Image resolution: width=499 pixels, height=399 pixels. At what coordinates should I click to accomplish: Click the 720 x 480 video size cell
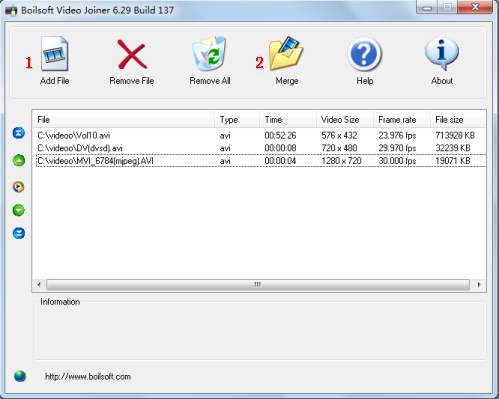[x=339, y=148]
